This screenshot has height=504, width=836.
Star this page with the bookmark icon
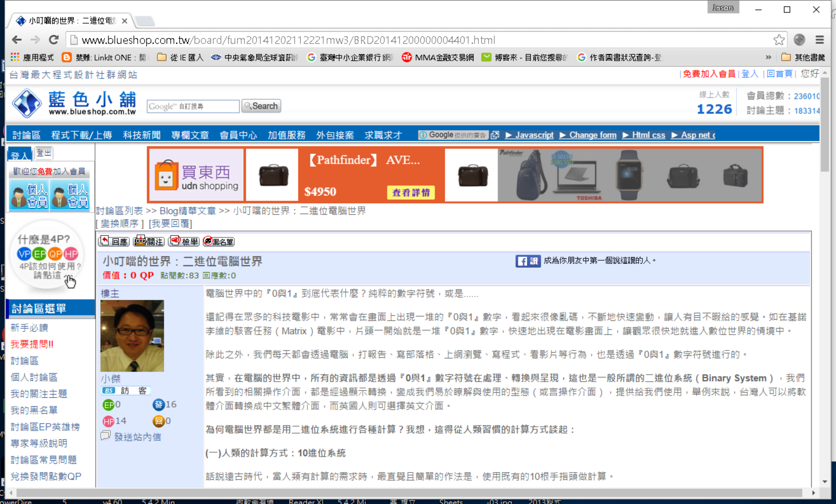(x=779, y=40)
